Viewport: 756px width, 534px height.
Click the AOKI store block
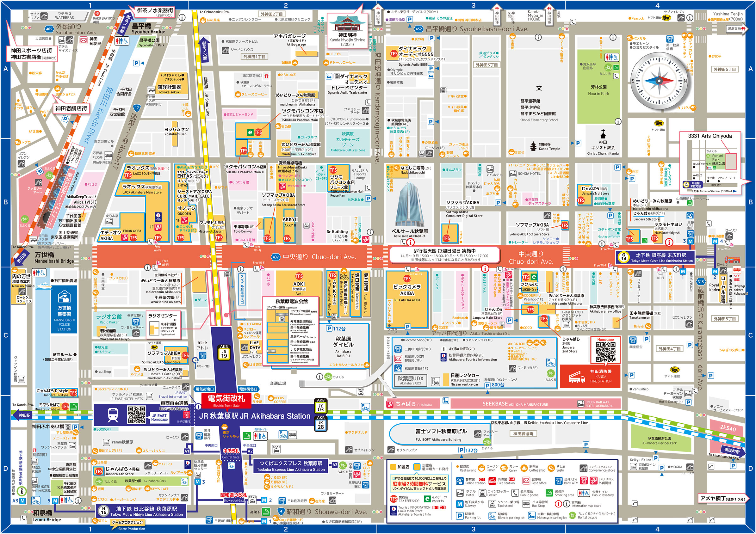pos(299,284)
